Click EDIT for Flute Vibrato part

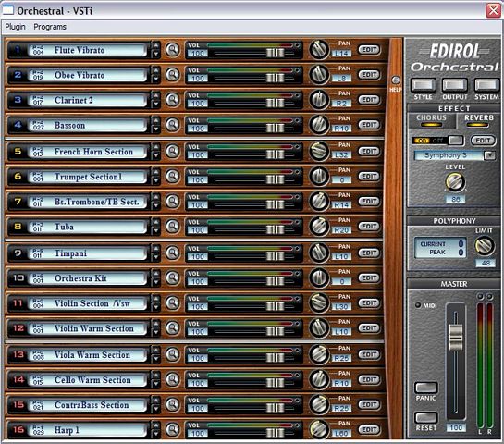369,50
